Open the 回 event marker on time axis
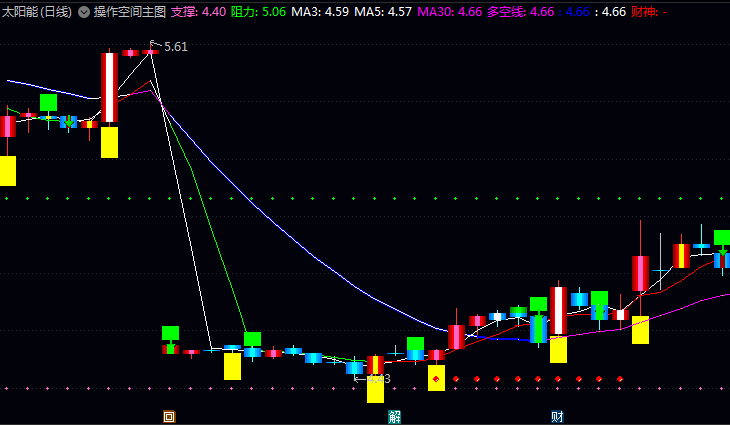The width and height of the screenshot is (730, 425). [x=169, y=417]
